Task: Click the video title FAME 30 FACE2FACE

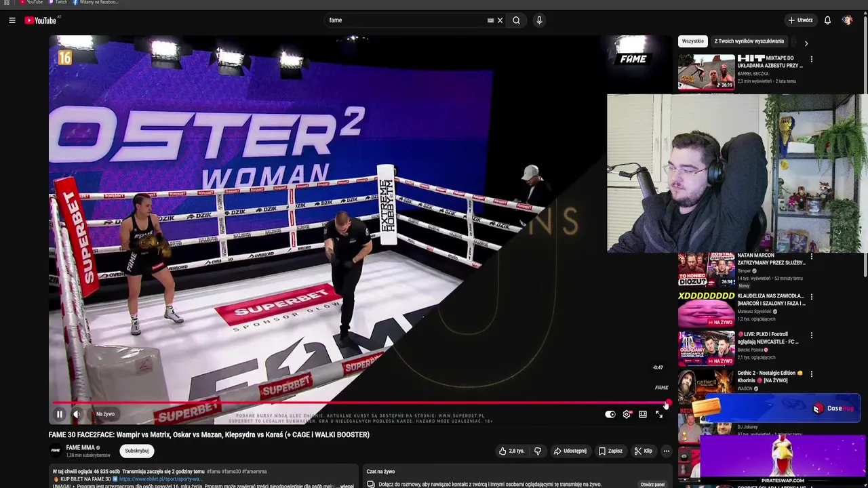Action: coord(209,435)
